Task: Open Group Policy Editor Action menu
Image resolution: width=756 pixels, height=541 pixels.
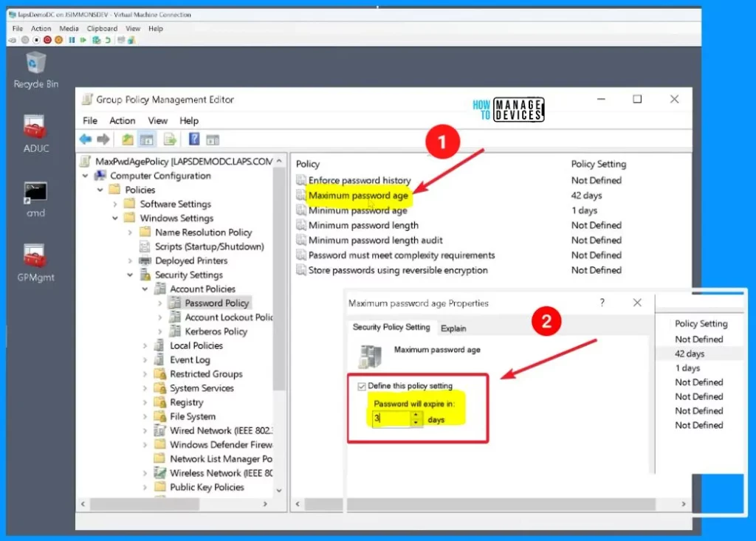Action: (122, 120)
